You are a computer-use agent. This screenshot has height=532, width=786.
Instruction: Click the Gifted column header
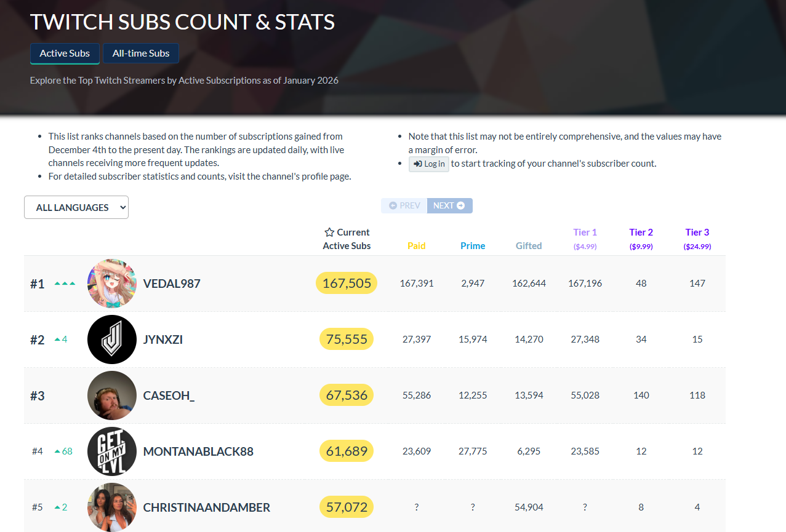(x=529, y=245)
